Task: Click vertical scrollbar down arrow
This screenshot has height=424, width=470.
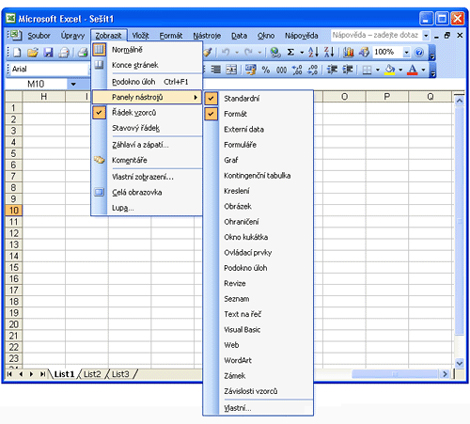Action: [x=459, y=363]
